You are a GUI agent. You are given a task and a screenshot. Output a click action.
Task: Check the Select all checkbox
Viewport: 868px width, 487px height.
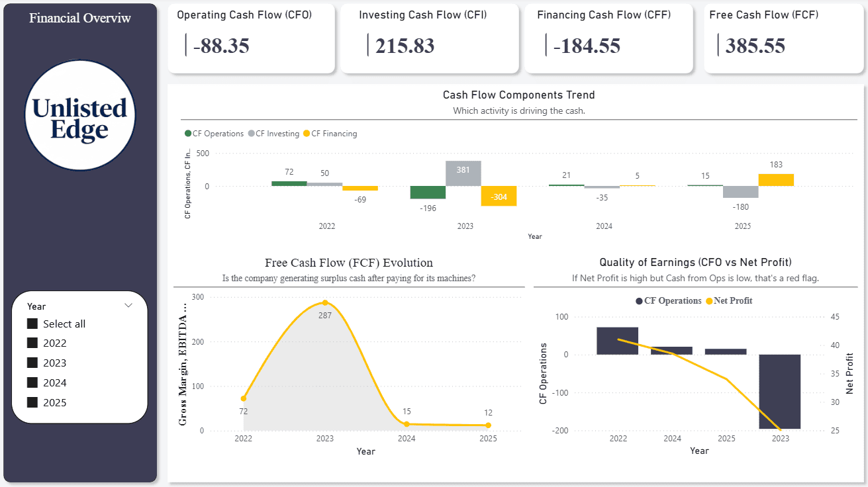tap(32, 324)
